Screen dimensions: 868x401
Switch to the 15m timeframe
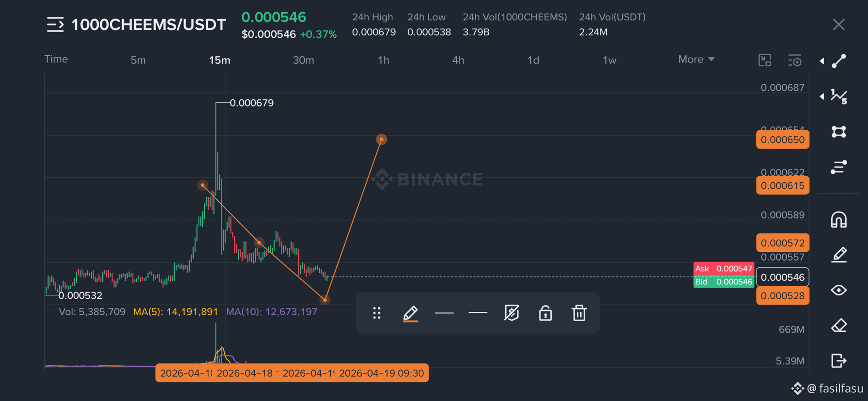coord(219,60)
